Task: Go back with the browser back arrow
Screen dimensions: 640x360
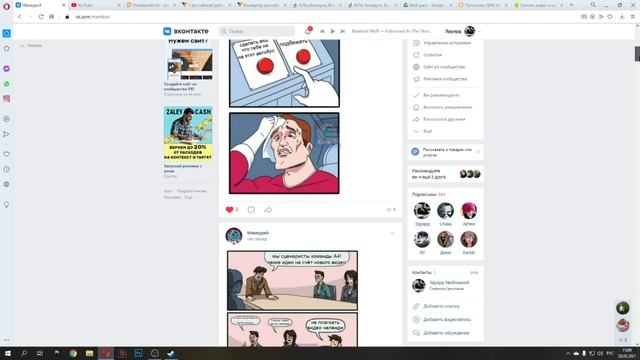Action: pyautogui.click(x=19, y=17)
